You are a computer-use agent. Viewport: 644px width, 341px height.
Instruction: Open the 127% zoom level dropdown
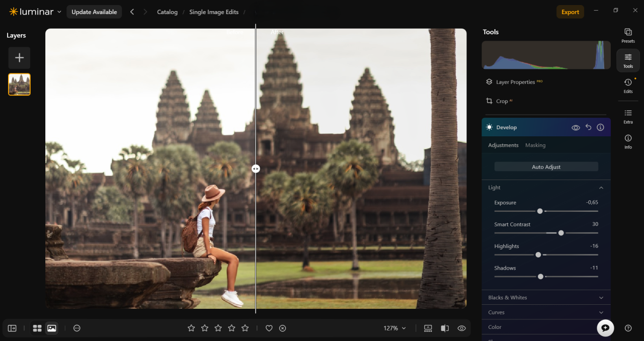(394, 328)
